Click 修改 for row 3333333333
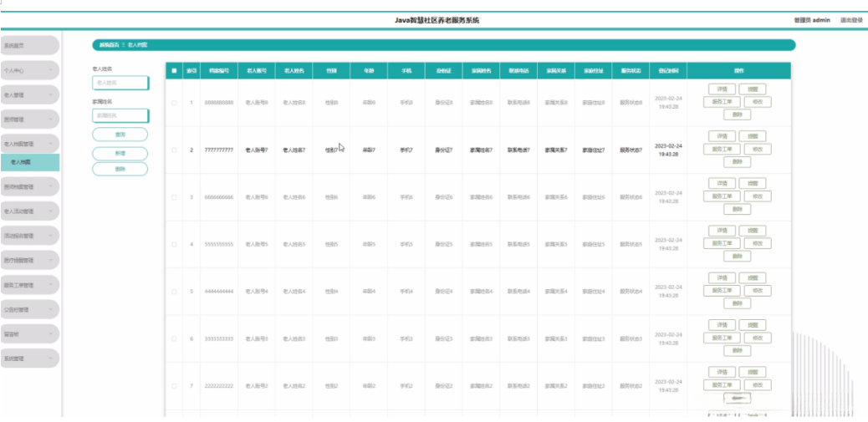This screenshot has width=868, height=422. coord(758,338)
